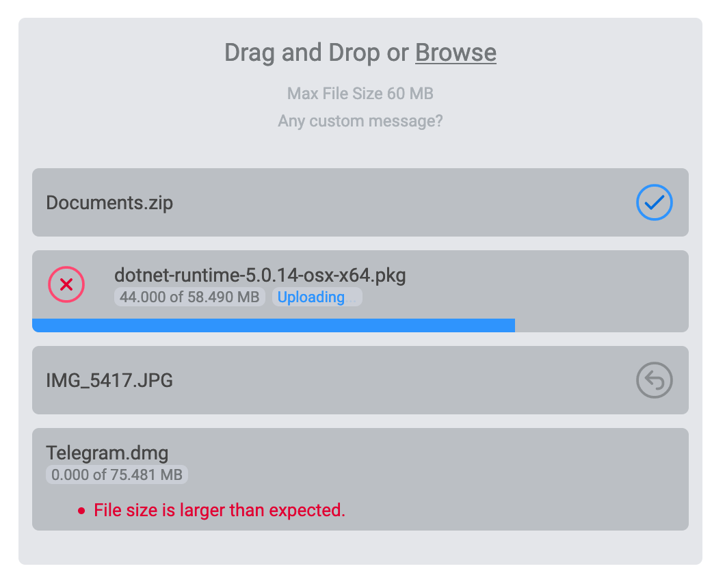Click the Uploading status badge
725x588 pixels.
(x=317, y=297)
